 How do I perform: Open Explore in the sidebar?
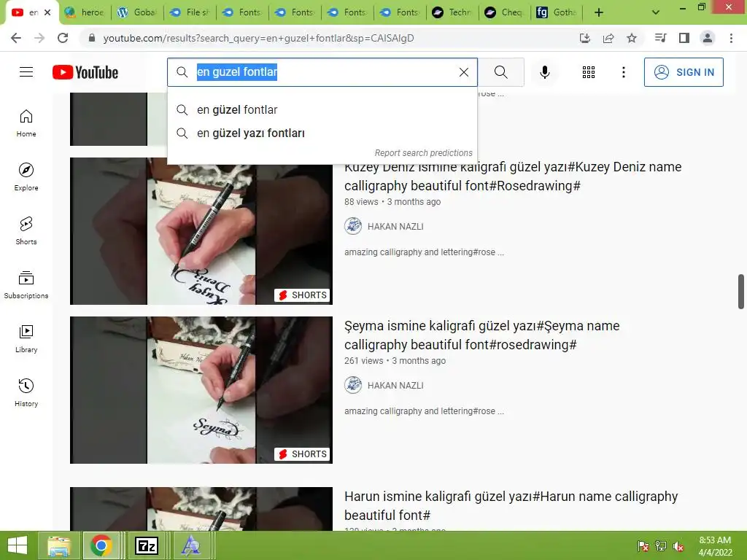pos(26,177)
